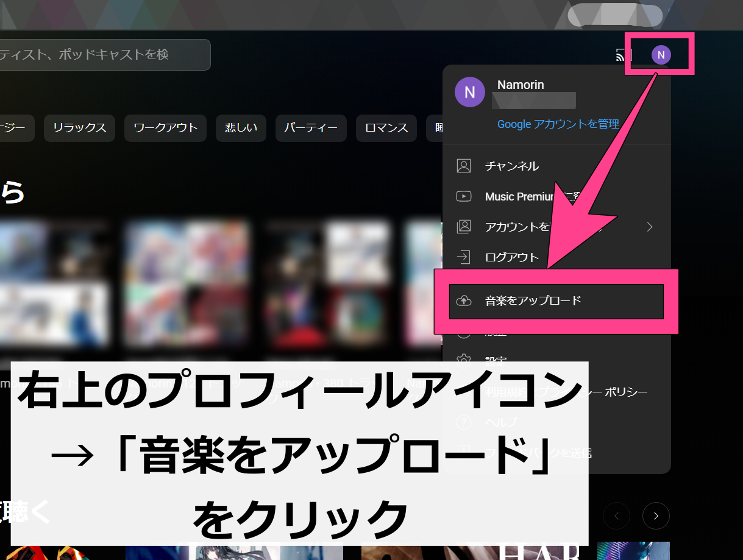Click 音楽をアップロード in the menu
Viewport: 743px width, 560px height.
[x=556, y=300]
